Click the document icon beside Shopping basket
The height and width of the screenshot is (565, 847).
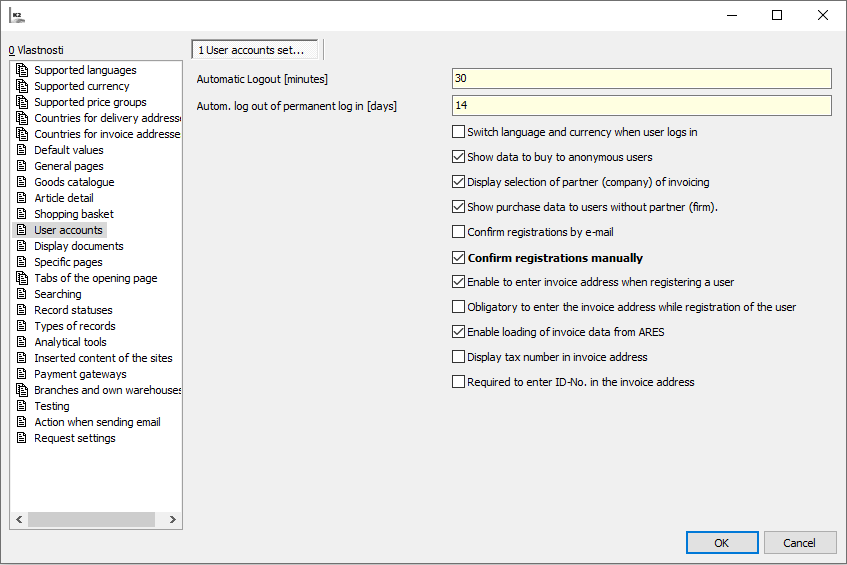[22, 214]
